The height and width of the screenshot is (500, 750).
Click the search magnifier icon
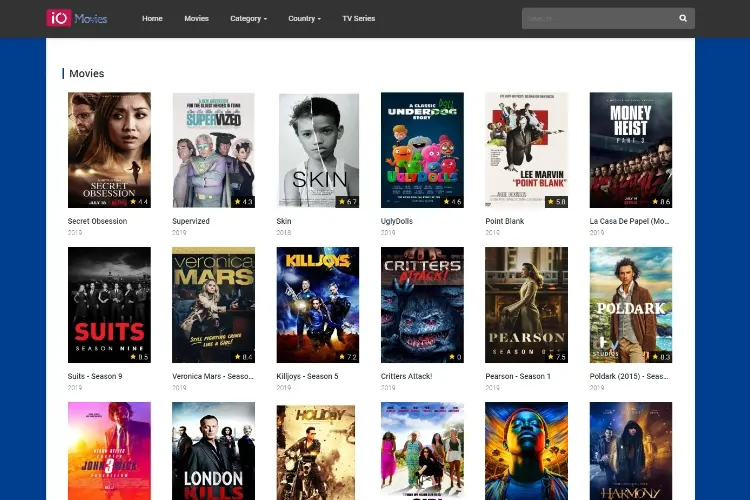(683, 18)
